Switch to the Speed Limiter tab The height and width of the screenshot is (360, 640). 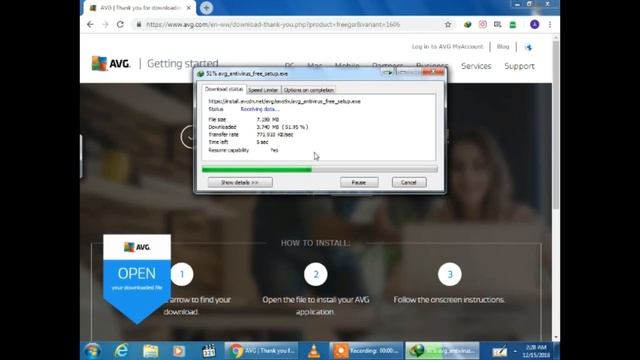[263, 90]
